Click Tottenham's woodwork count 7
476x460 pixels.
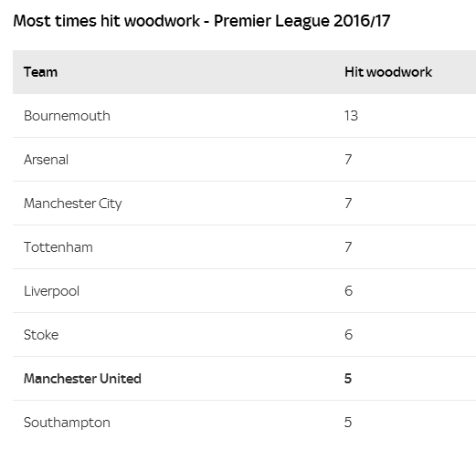point(348,247)
